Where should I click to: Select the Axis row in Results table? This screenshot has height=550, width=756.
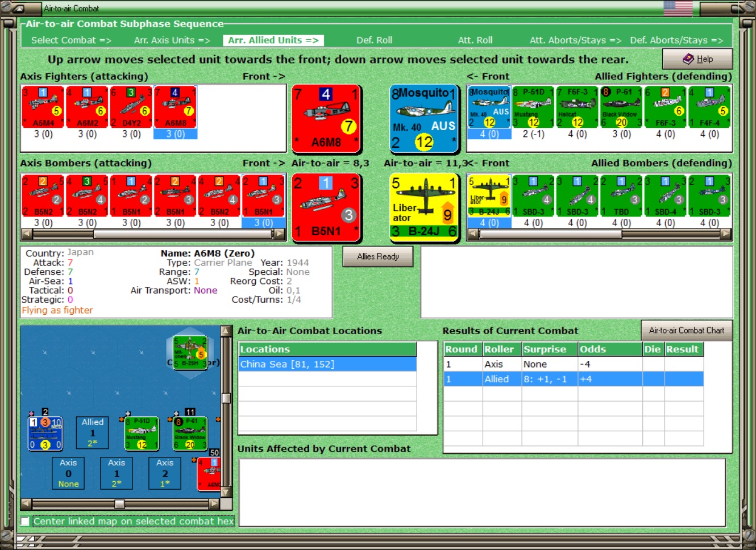[574, 364]
